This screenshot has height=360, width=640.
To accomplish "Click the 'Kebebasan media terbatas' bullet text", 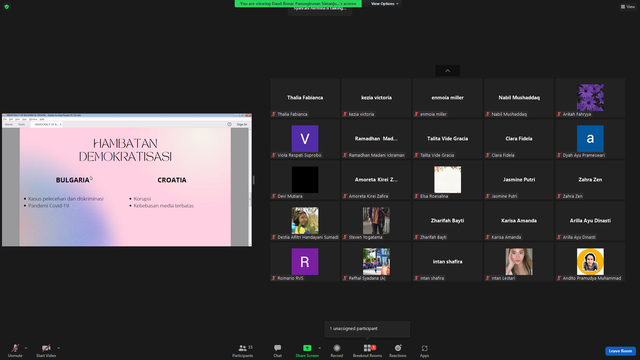I will [x=164, y=206].
